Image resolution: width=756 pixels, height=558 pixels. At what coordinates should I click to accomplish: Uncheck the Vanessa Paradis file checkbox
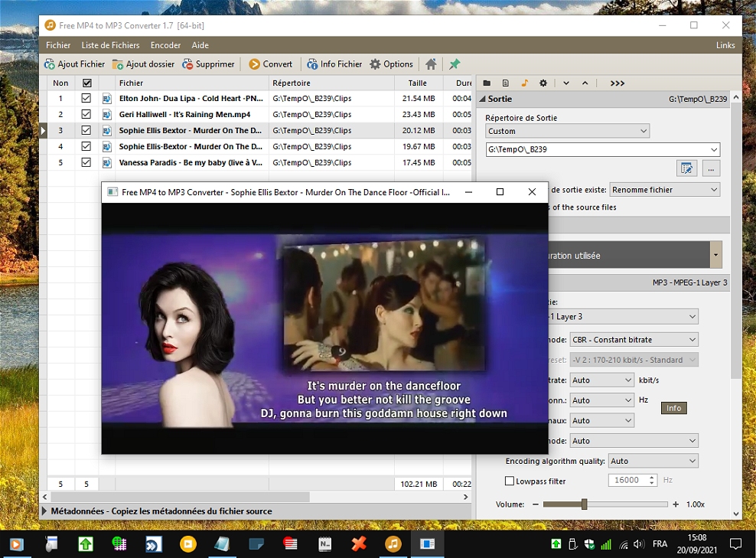click(86, 162)
